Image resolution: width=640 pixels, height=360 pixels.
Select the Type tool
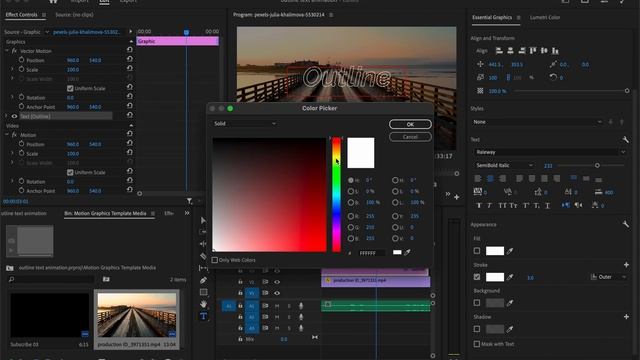click(203, 316)
